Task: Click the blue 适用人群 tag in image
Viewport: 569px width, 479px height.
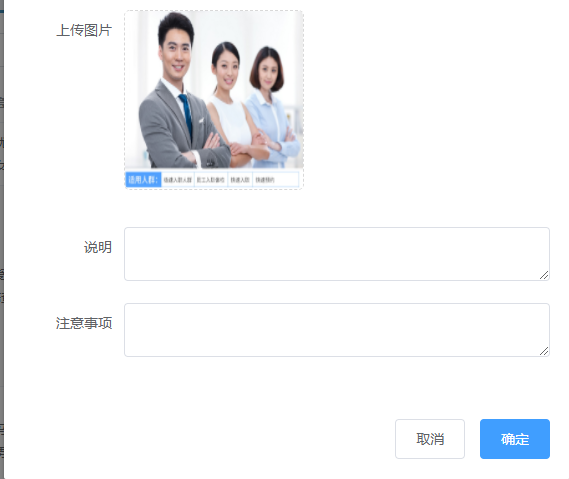Action: click(143, 180)
